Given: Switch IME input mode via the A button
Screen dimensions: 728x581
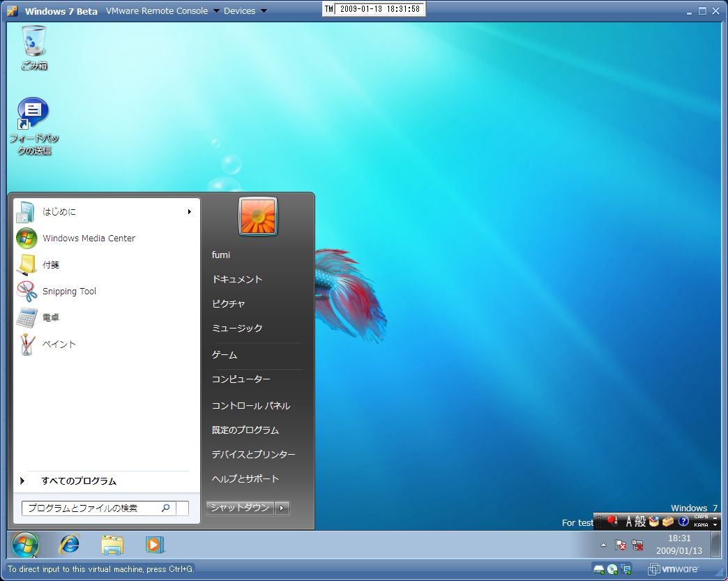Looking at the screenshot, I should tap(629, 521).
